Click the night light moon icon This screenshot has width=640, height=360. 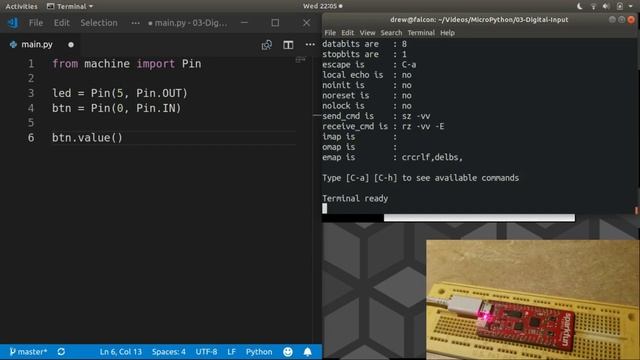pyautogui.click(x=580, y=6)
